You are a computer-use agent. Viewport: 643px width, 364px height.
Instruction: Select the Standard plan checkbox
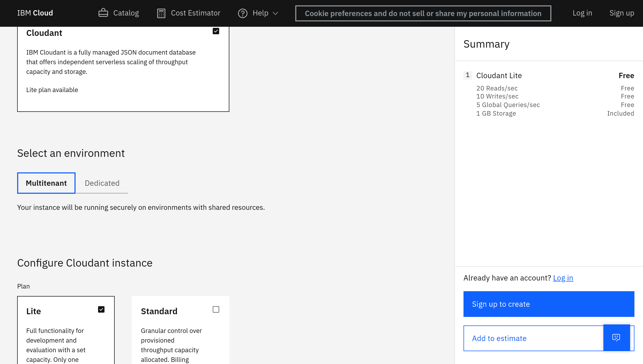click(x=216, y=309)
